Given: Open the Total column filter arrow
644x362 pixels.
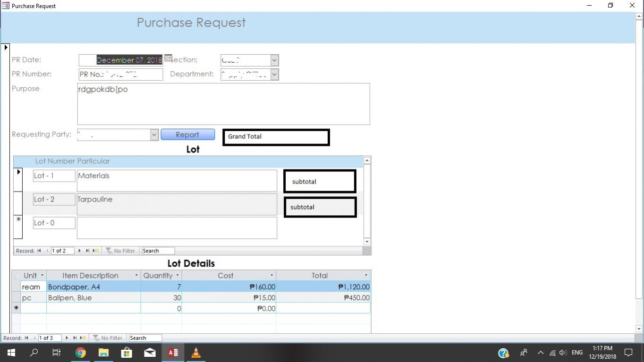Looking at the screenshot, I should [366, 275].
